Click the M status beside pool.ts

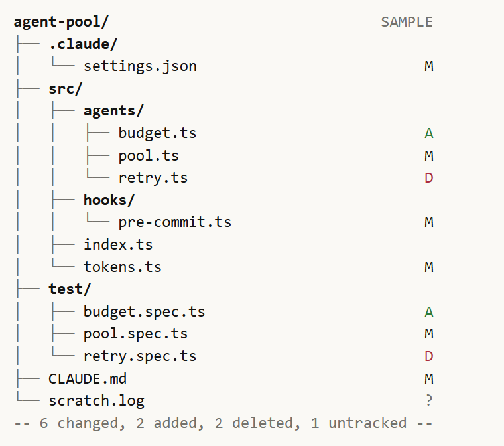[429, 156]
